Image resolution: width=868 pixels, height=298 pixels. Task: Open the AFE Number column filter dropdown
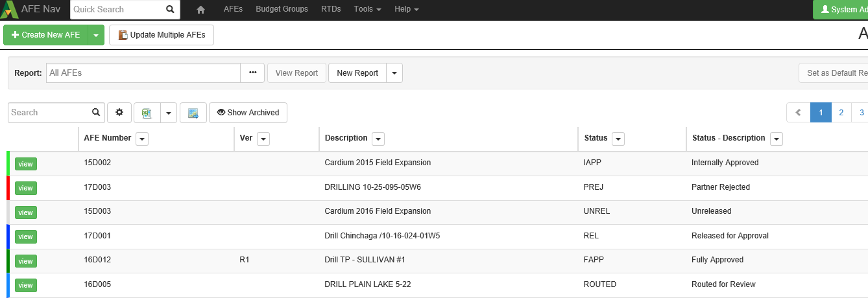[x=142, y=139]
